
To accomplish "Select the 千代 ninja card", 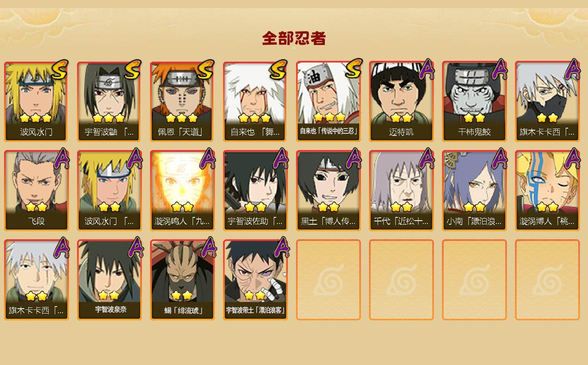I will click(401, 191).
